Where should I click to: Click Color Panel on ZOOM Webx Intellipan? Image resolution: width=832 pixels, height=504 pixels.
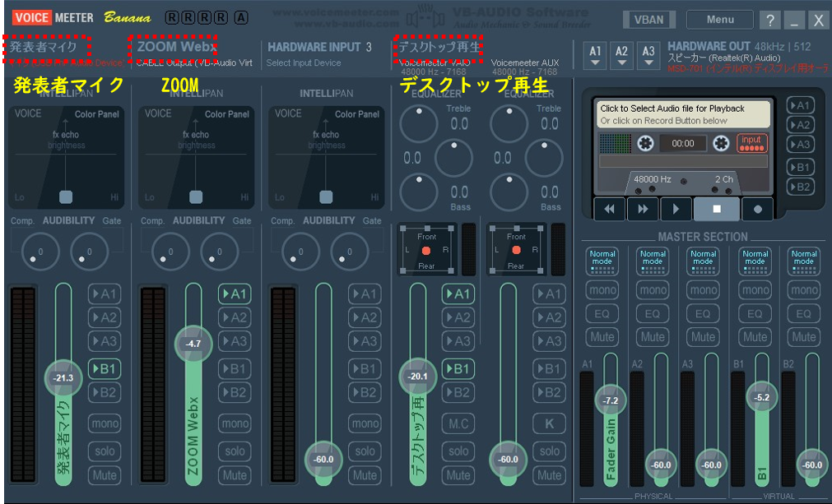click(227, 114)
